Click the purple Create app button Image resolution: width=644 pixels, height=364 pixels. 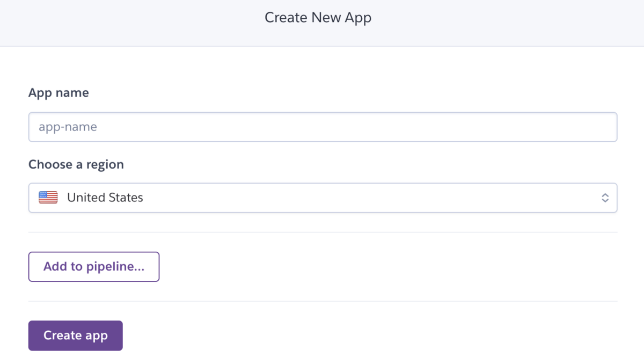75,336
